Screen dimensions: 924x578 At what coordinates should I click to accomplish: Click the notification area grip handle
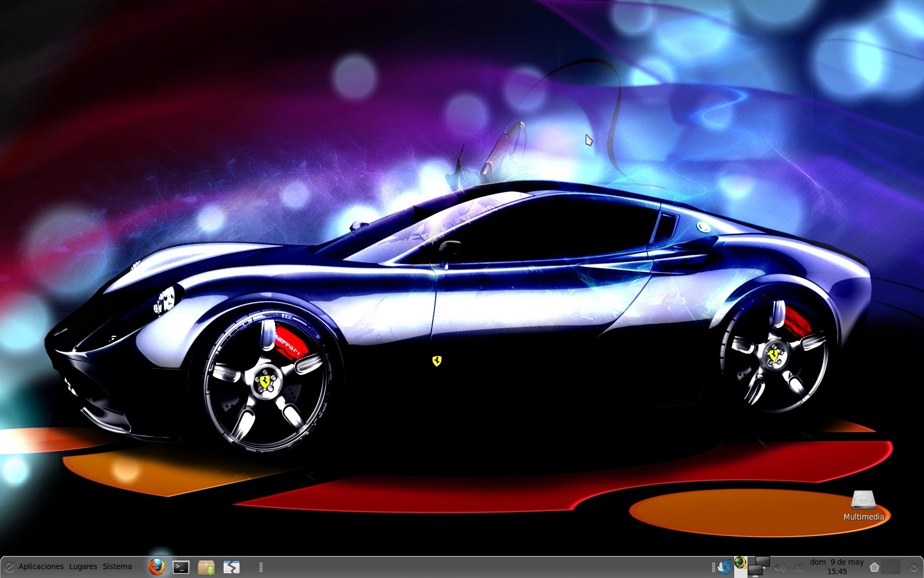pyautogui.click(x=713, y=567)
